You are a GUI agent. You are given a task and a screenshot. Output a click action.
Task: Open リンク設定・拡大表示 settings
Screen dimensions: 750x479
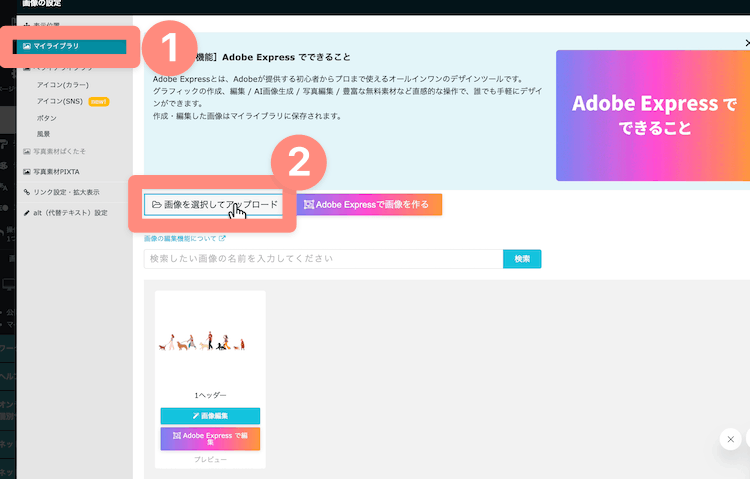tap(66, 192)
